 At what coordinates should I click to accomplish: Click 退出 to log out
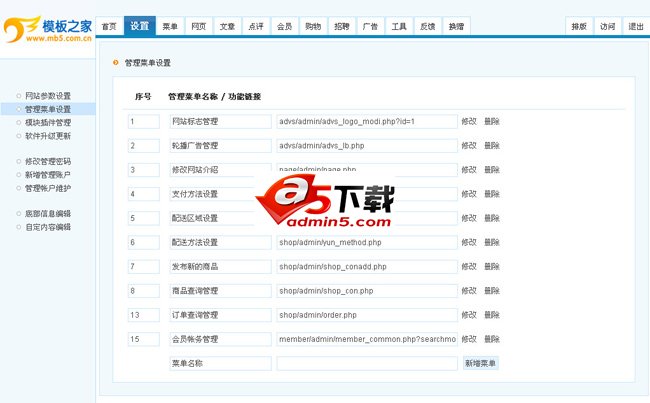635,27
